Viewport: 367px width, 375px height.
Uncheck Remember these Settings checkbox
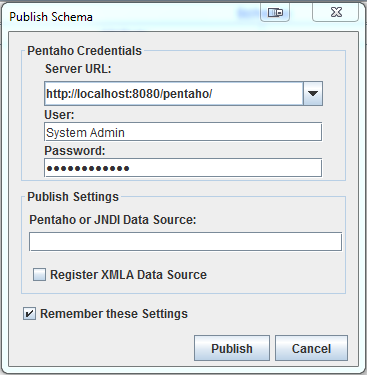coord(29,314)
